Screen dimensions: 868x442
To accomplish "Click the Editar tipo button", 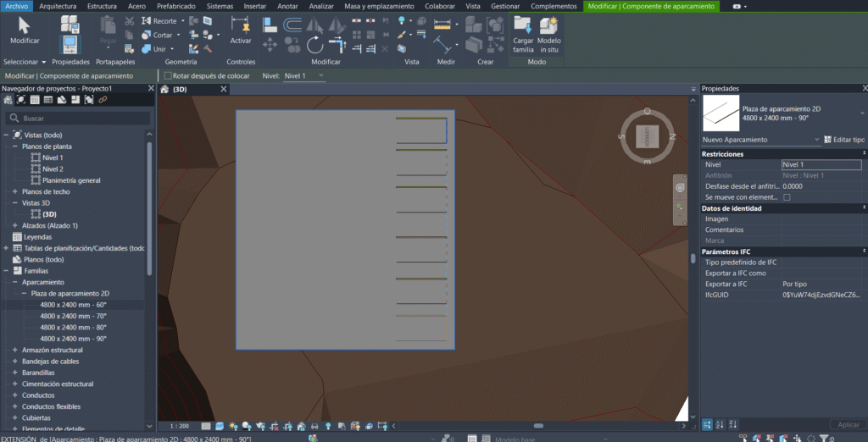I will pyautogui.click(x=843, y=139).
